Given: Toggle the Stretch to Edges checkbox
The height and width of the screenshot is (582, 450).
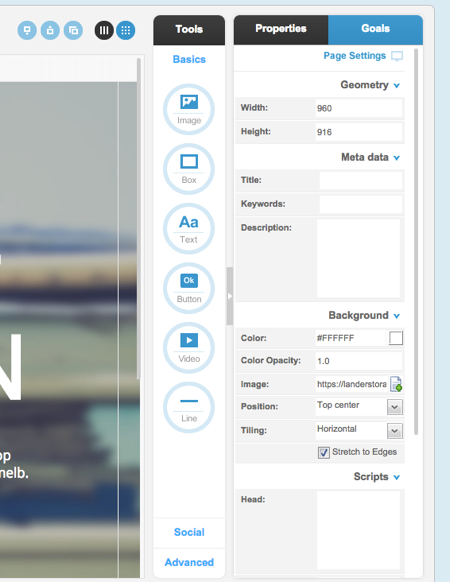Looking at the screenshot, I should tap(323, 452).
